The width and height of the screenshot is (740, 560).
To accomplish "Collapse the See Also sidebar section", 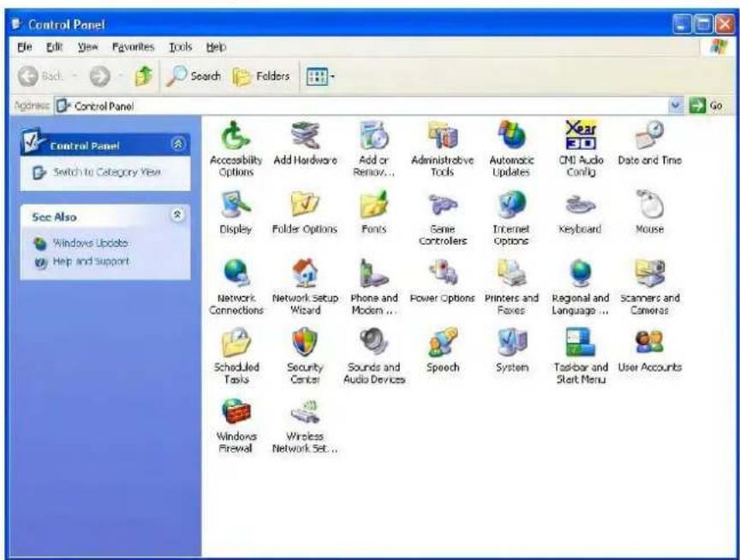I will pyautogui.click(x=177, y=215).
